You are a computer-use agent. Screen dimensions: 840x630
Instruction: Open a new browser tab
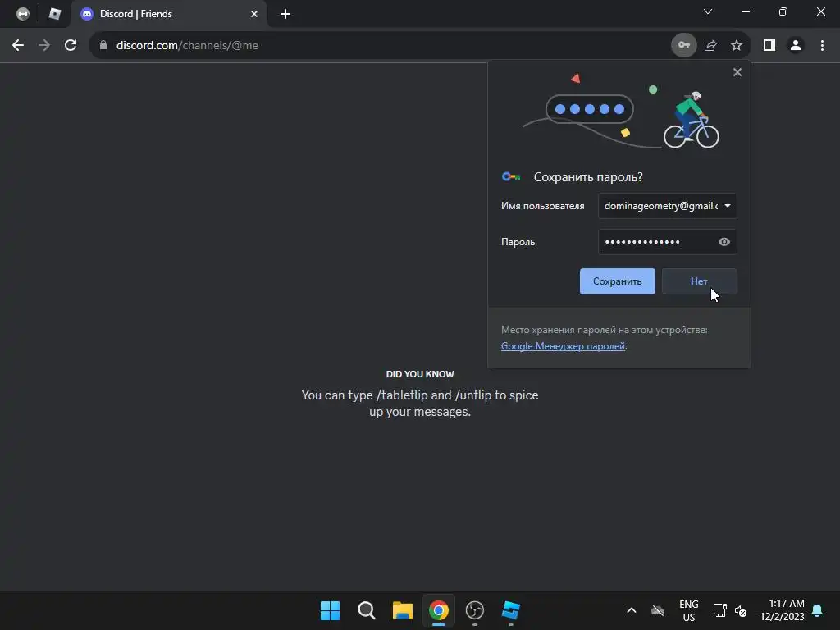pos(285,14)
